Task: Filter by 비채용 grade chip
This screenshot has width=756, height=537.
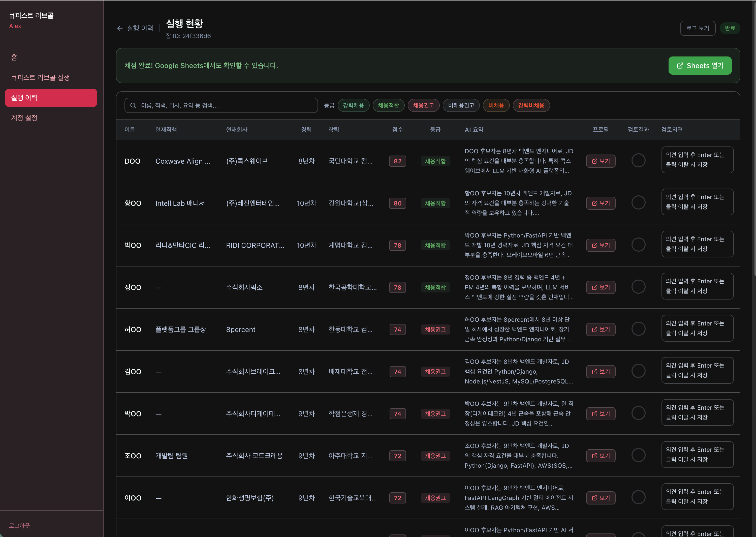Action: pos(496,105)
